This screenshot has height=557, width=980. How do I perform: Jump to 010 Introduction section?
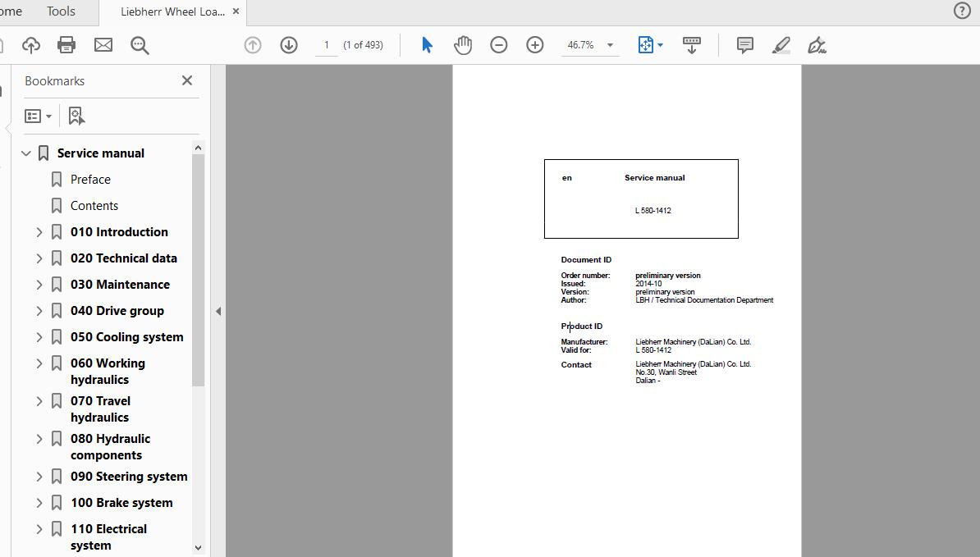pyautogui.click(x=119, y=231)
